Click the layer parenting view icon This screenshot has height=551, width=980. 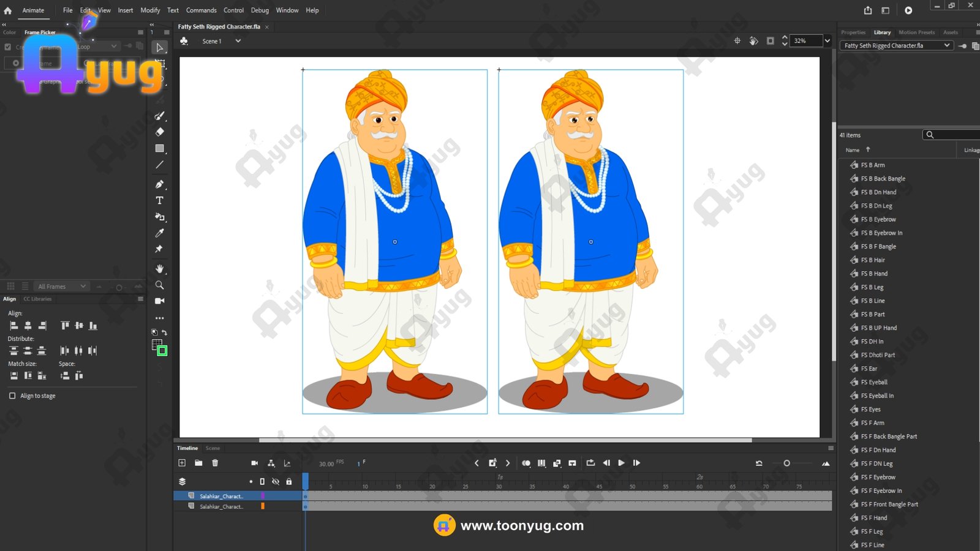tap(271, 463)
